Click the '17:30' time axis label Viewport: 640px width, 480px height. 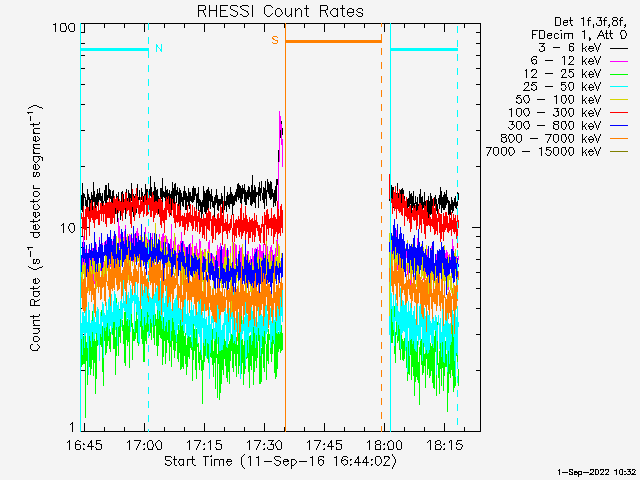click(x=264, y=446)
